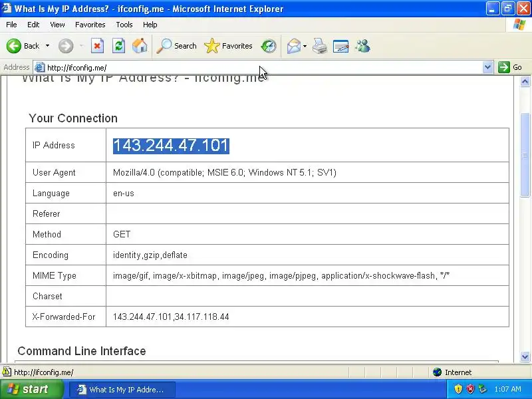The height and width of the screenshot is (399, 532).
Task: Open the File menu
Action: coord(11,25)
